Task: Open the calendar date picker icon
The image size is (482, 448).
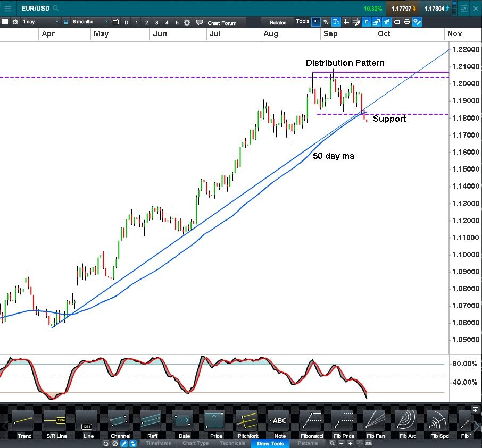Action: point(115,22)
